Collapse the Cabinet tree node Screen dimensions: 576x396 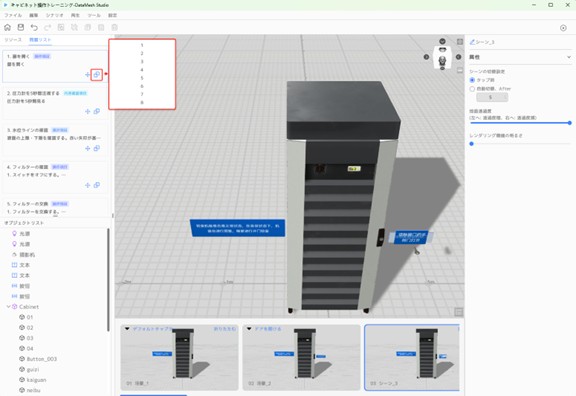tap(8, 307)
